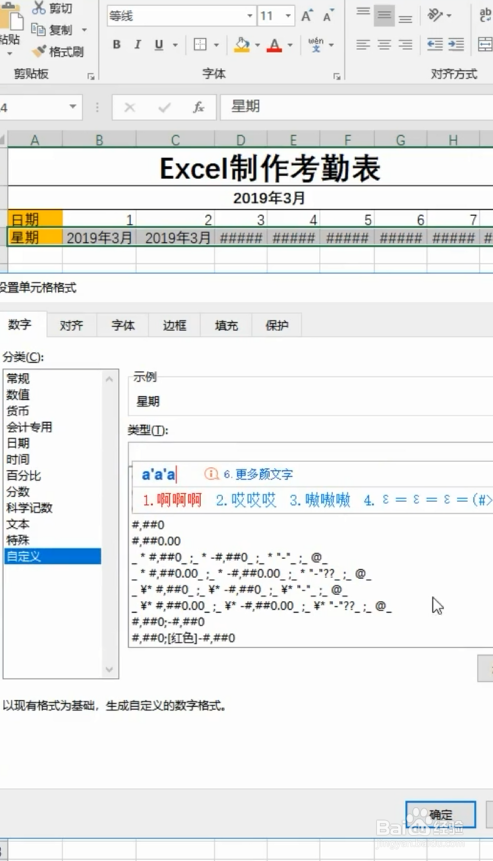Click the Copy (复制) icon
The image size is (493, 861).
[38, 29]
